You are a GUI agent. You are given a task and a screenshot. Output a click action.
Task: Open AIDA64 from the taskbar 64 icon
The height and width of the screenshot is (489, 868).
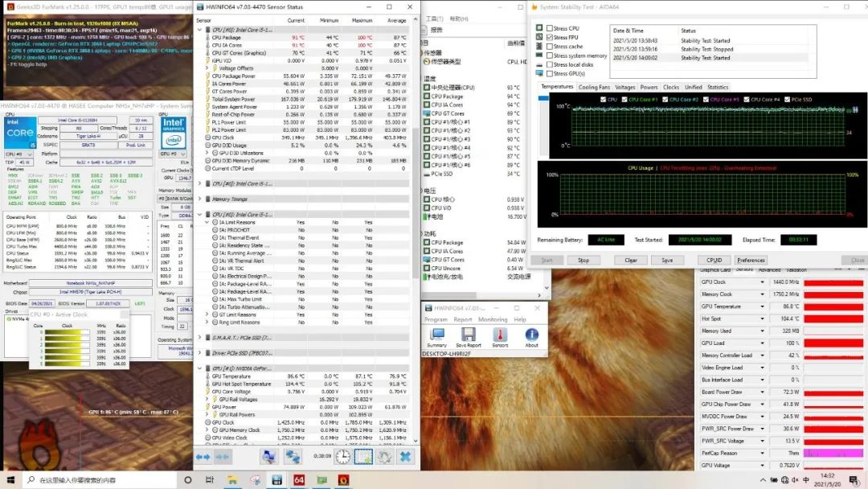tap(298, 480)
